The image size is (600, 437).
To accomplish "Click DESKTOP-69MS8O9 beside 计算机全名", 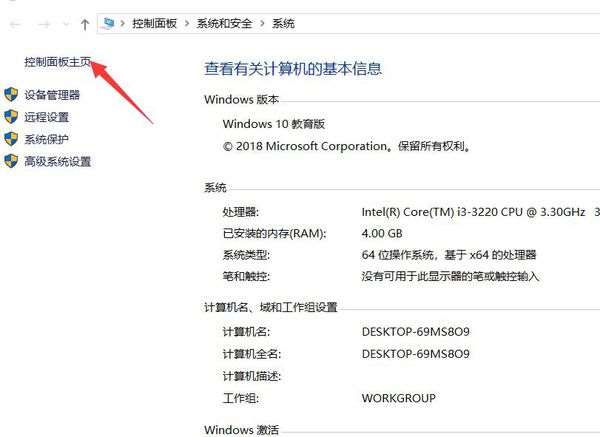I will tap(416, 354).
